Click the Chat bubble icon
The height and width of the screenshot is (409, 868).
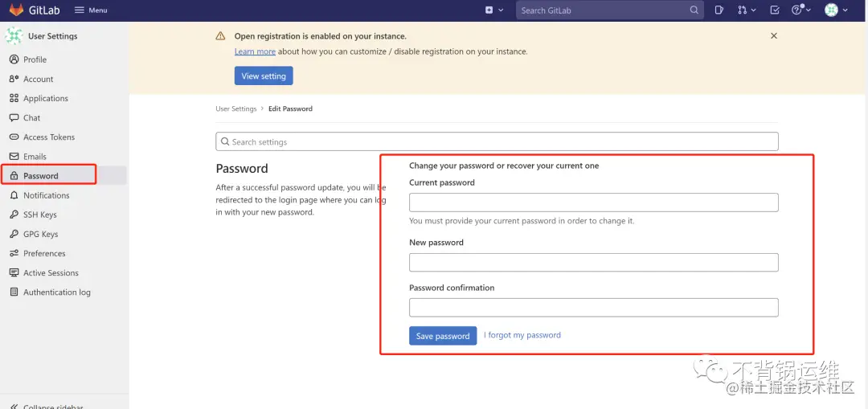click(14, 117)
